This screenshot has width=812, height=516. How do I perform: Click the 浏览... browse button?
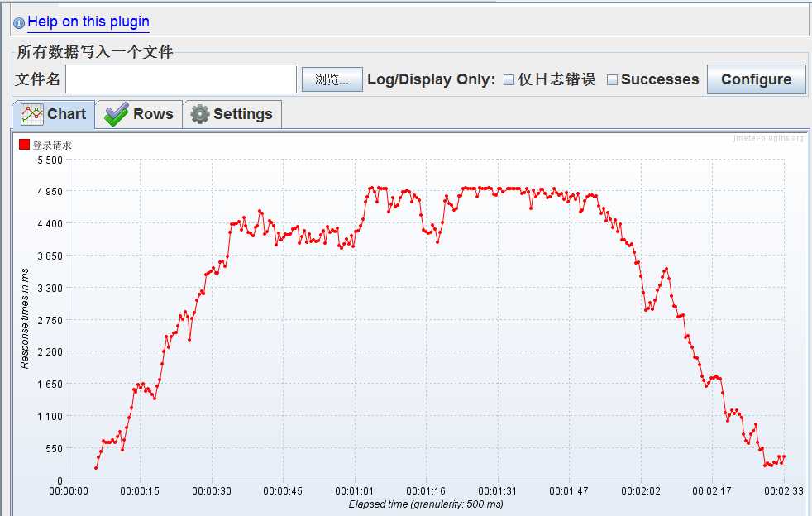(x=332, y=79)
